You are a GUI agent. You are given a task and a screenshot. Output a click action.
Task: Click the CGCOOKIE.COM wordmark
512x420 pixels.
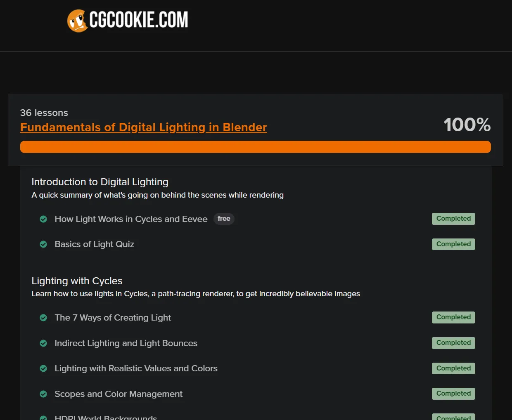pos(139,20)
